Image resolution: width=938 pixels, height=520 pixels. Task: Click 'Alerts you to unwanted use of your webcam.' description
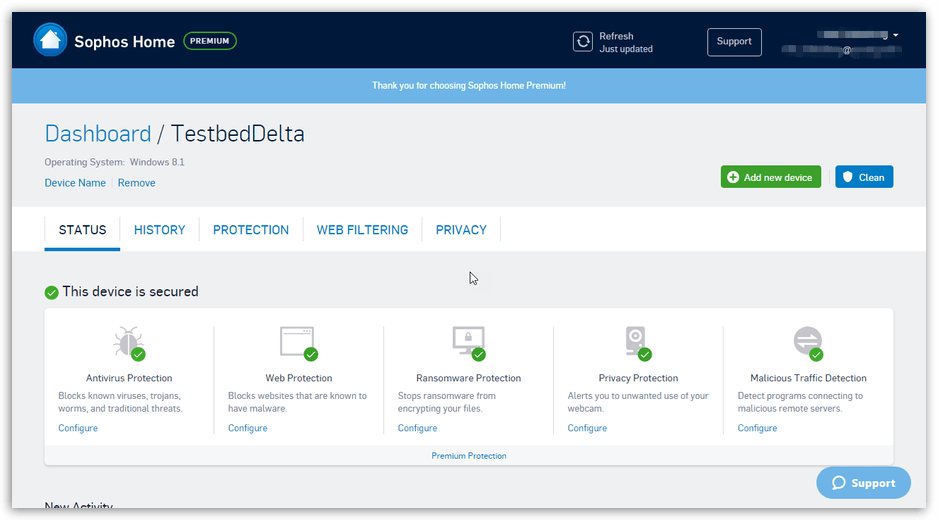coord(638,402)
